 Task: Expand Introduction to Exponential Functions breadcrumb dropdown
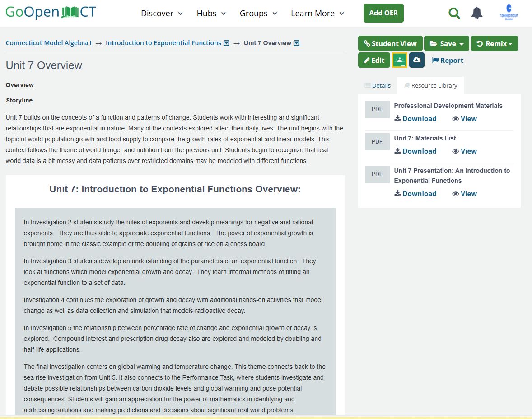coord(227,43)
